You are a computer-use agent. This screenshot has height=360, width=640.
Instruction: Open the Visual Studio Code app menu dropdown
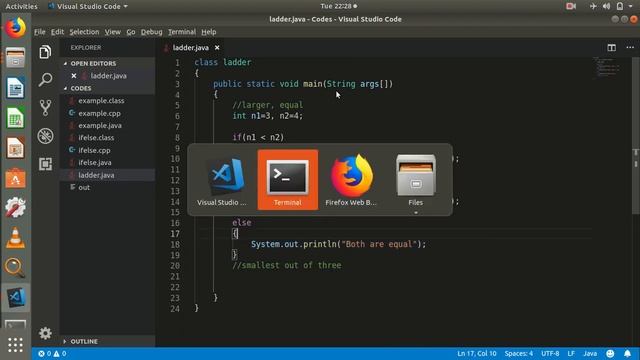coord(87,6)
